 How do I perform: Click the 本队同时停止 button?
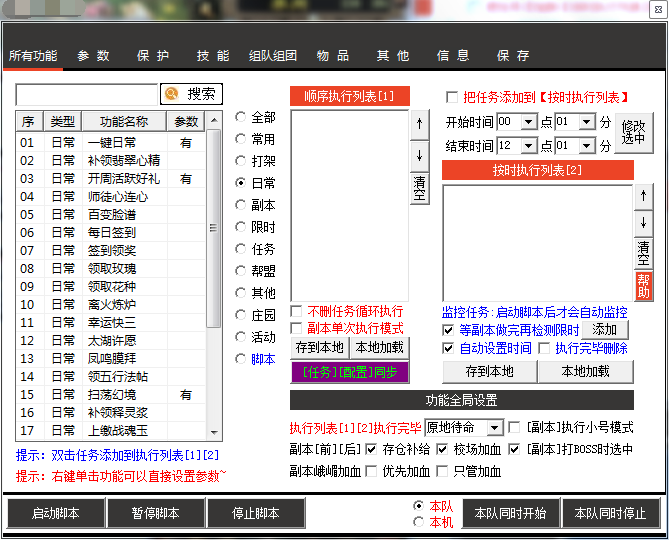611,513
